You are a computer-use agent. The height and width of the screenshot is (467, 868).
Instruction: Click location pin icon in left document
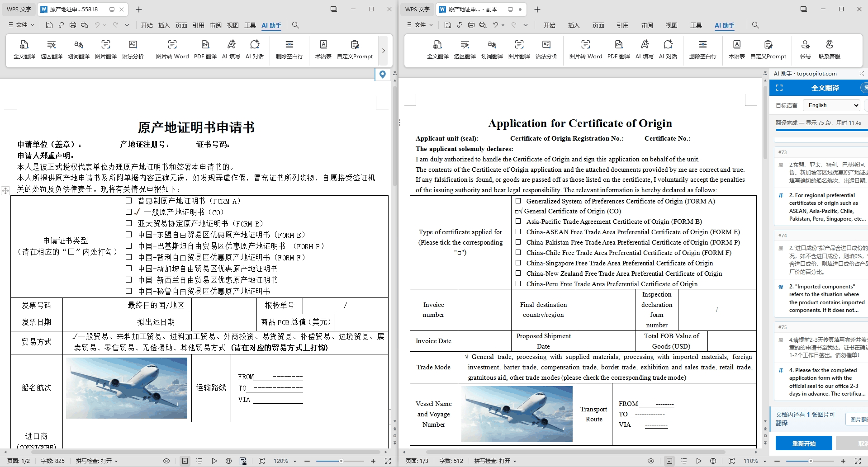[383, 75]
